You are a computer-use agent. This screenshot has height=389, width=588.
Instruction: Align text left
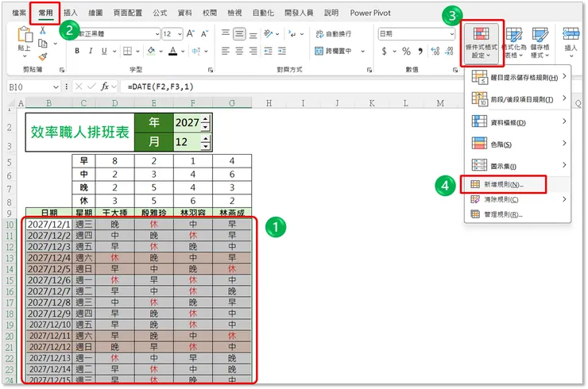pyautogui.click(x=226, y=51)
